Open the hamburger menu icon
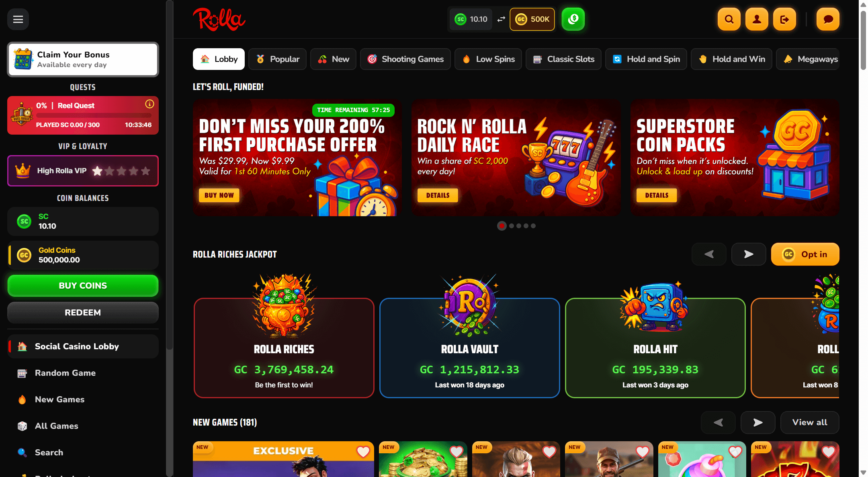Image resolution: width=868 pixels, height=477 pixels. pyautogui.click(x=18, y=19)
